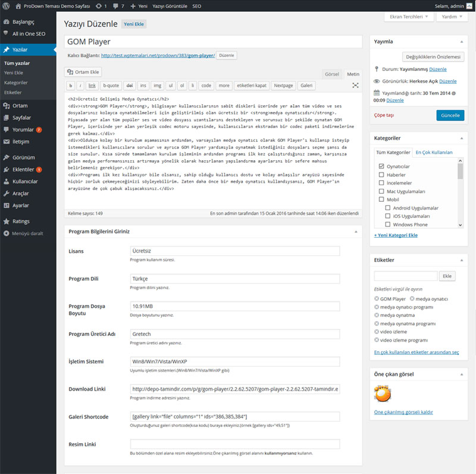Switch to the Görsel editor tab
Viewport: 476px width, 474px height.
(x=332, y=74)
